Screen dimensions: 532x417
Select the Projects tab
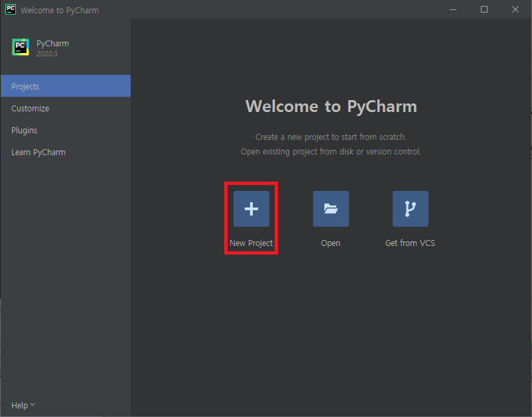tap(66, 86)
